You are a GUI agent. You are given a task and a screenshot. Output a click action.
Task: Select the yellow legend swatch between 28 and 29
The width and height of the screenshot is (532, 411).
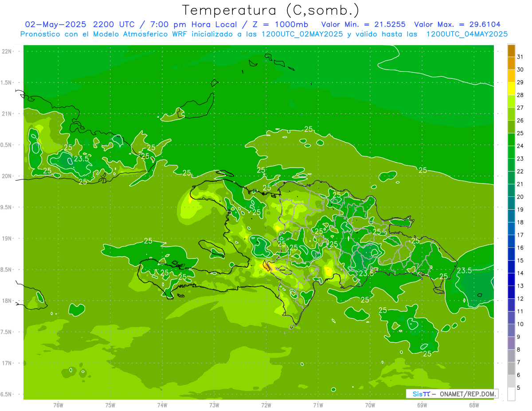point(511,88)
